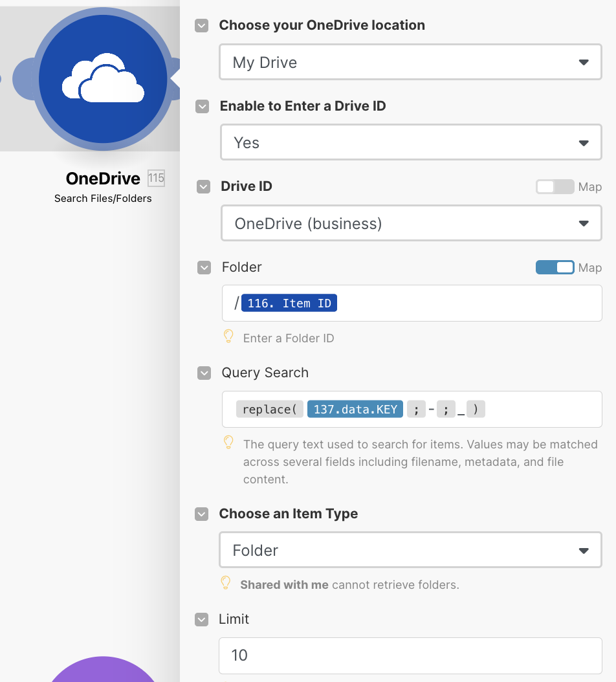The height and width of the screenshot is (682, 616).
Task: Click the module number 115 badge
Action: (156, 178)
